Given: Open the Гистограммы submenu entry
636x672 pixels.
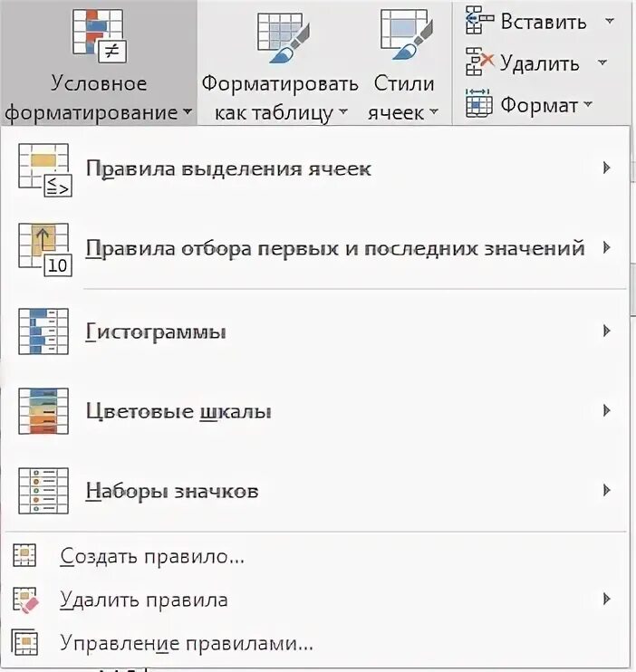Looking at the screenshot, I should (x=156, y=331).
